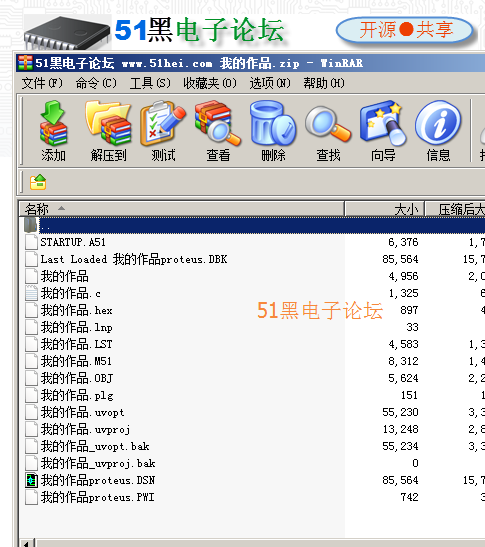Select file 我的作品.LST
The height and width of the screenshot is (547, 485).
click(76, 344)
